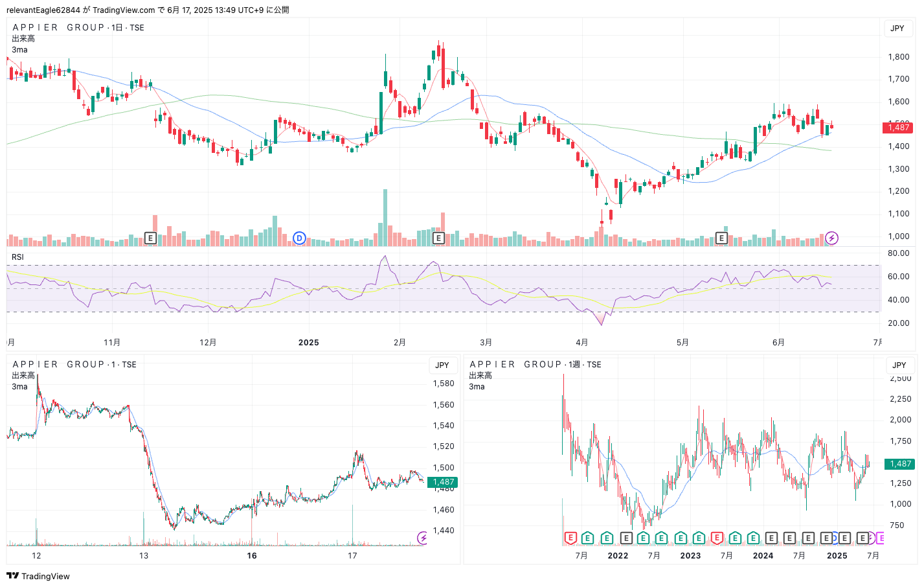Click the 2,250 price level on weekly axis
Image resolution: width=924 pixels, height=587 pixels.
coord(901,398)
